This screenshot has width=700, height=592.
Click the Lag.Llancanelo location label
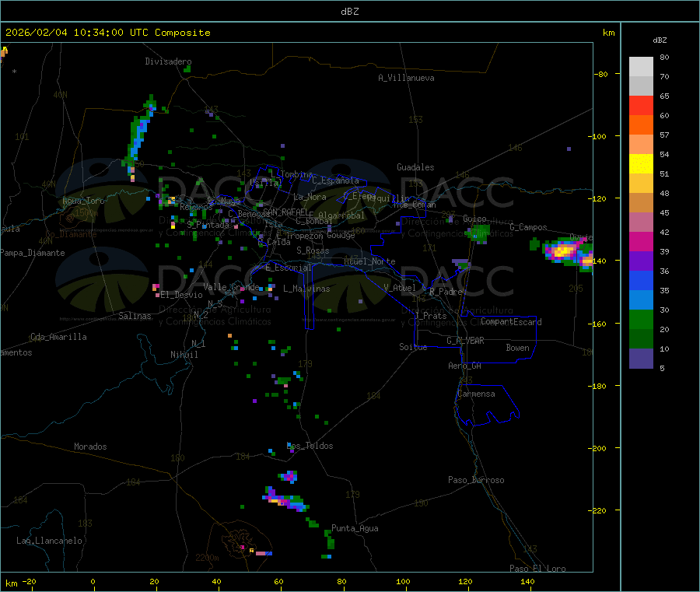tap(49, 541)
